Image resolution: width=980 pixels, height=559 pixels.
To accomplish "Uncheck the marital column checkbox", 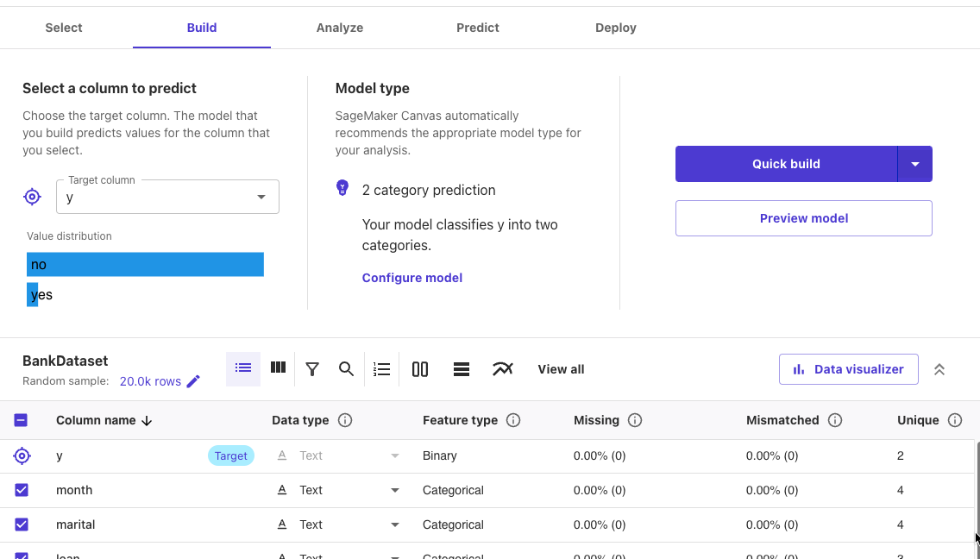I will pos(22,524).
